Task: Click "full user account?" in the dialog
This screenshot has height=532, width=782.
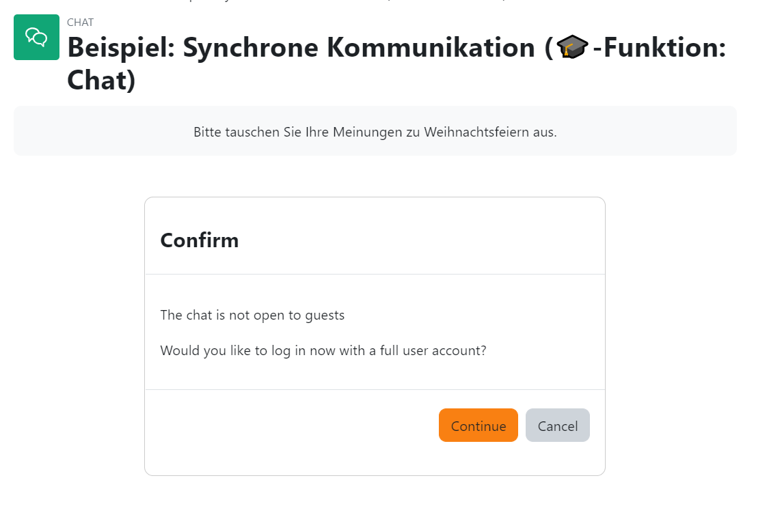Action: click(x=433, y=350)
